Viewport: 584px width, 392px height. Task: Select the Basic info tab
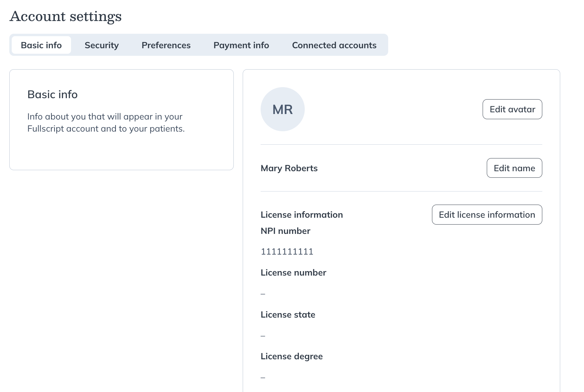41,45
